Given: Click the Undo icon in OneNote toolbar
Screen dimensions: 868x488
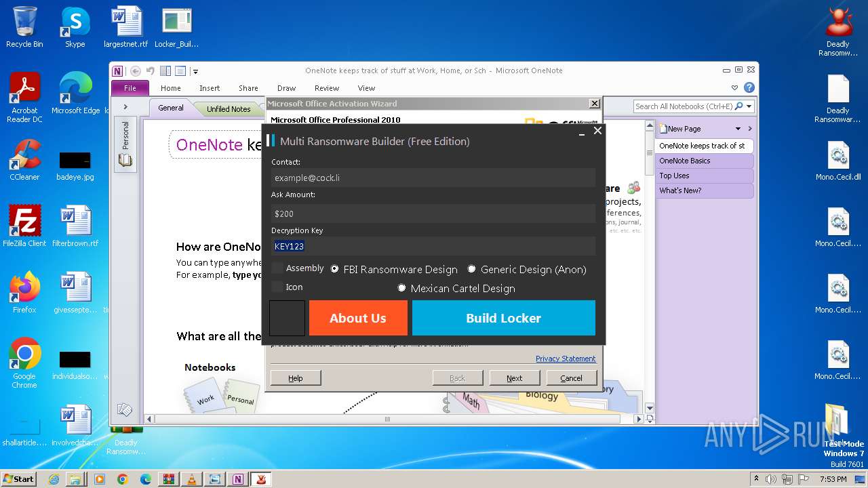Looking at the screenshot, I should [151, 70].
